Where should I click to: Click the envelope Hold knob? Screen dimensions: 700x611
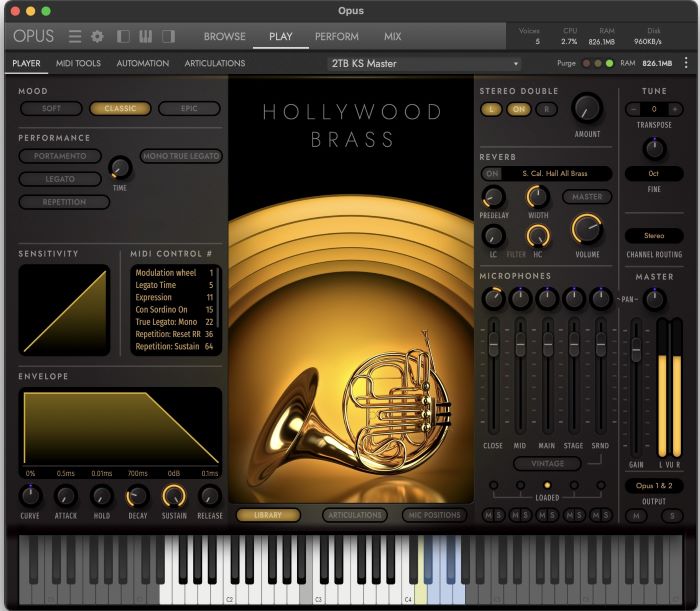point(102,496)
